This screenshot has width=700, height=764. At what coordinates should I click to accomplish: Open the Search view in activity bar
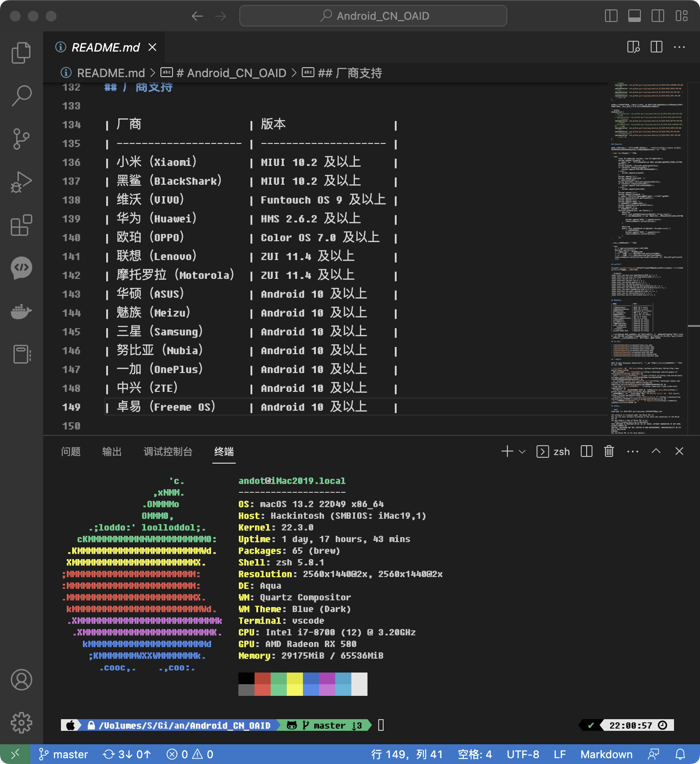(21, 95)
